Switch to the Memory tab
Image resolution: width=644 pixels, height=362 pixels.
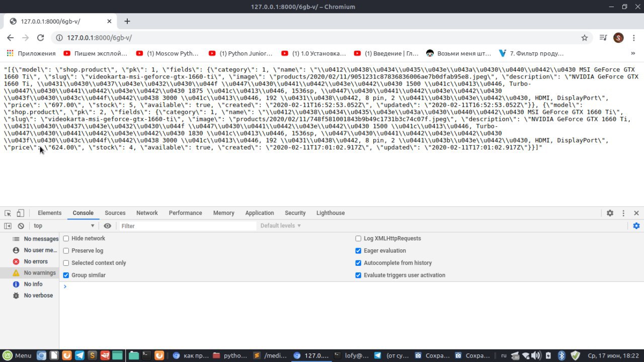point(223,213)
